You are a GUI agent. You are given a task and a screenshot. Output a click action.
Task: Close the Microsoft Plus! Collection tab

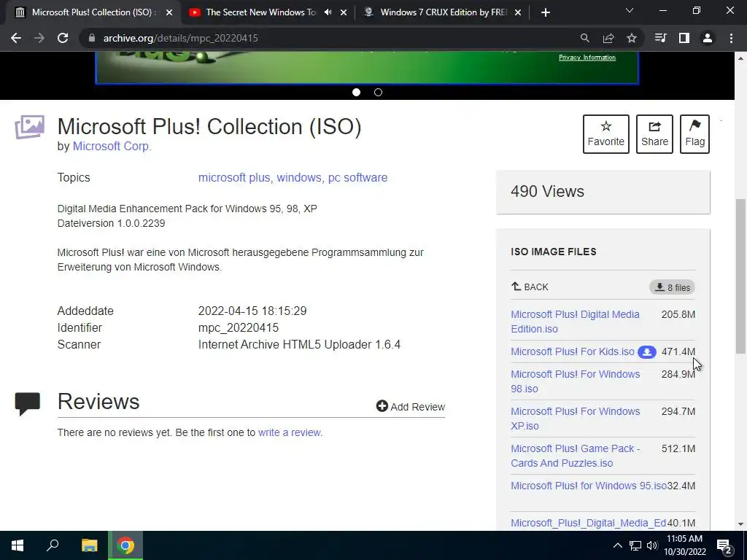coord(169,12)
